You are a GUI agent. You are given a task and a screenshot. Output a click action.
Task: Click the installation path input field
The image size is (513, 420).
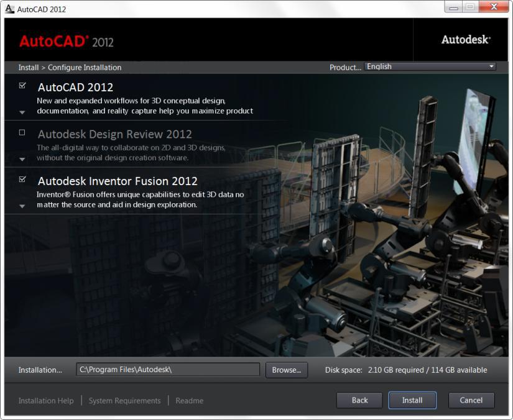pos(168,370)
